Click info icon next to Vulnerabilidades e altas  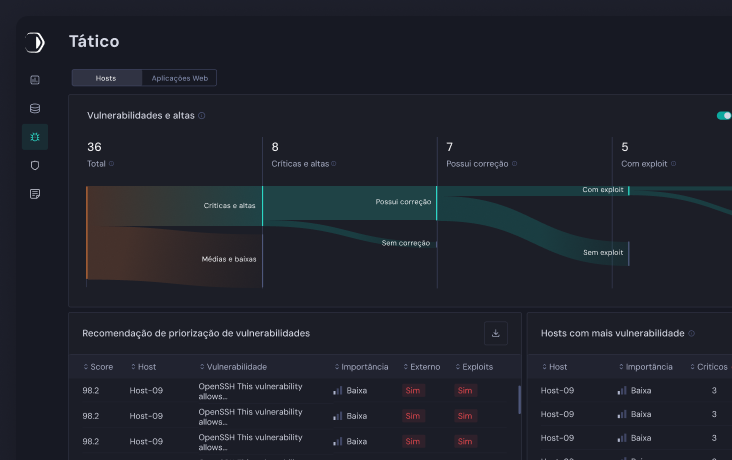coord(202,116)
